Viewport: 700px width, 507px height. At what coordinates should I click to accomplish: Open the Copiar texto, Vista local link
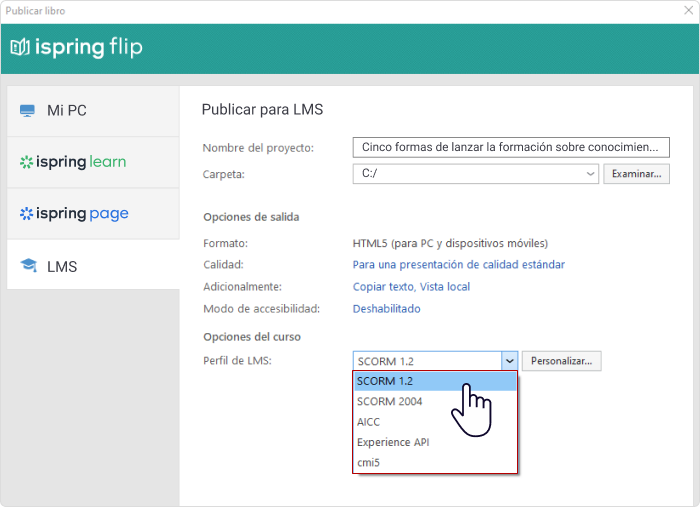(x=411, y=287)
